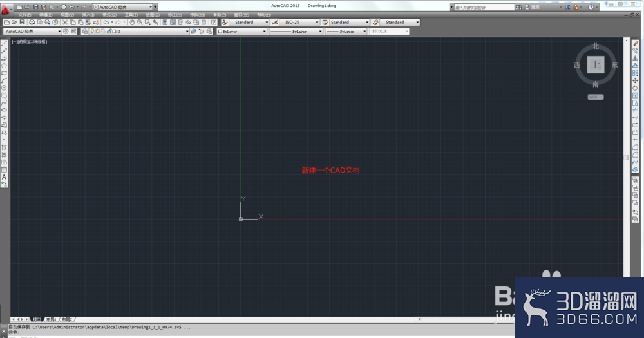Open the 插入(I) menu

click(88, 15)
